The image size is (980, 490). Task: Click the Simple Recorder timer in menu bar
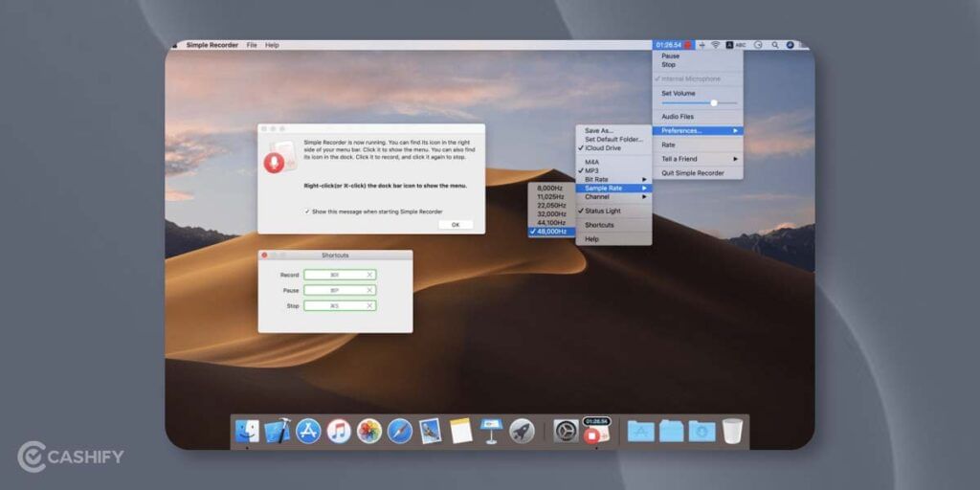click(x=673, y=45)
